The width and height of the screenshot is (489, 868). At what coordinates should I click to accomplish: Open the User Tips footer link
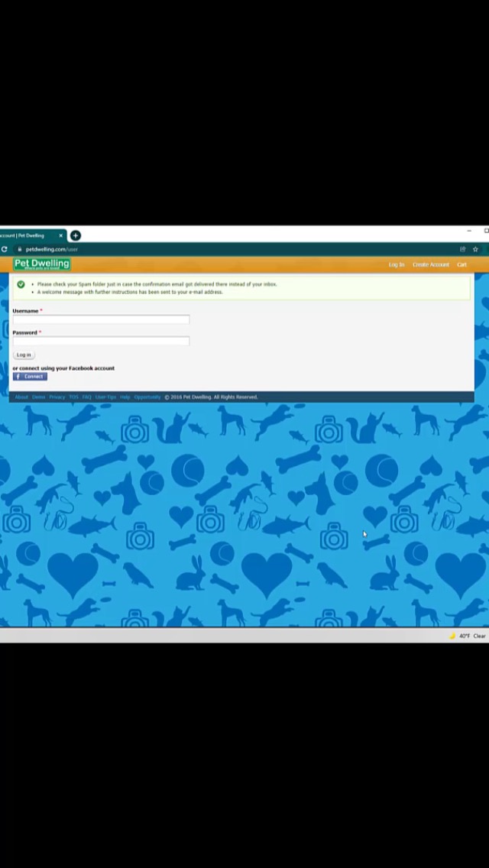click(105, 397)
